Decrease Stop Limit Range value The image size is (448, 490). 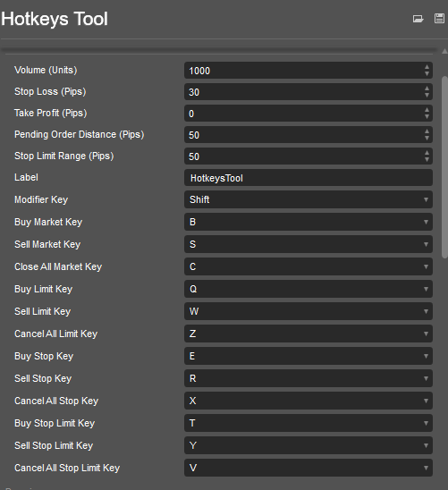point(427,160)
